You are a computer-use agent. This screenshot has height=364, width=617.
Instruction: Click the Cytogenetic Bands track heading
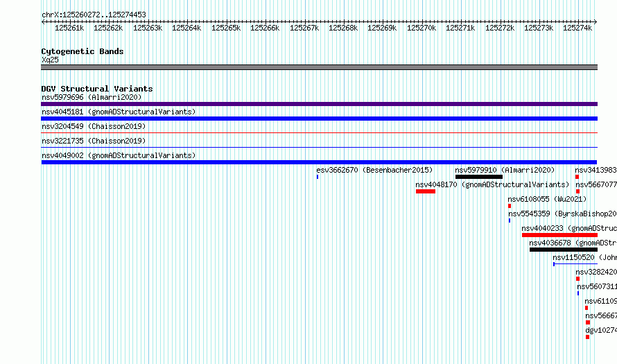pos(82,51)
